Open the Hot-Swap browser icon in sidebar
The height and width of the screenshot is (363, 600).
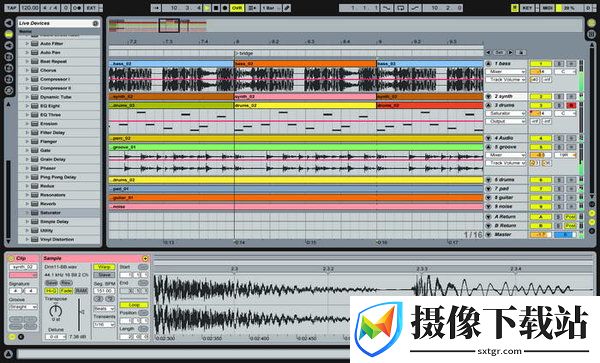(9, 90)
